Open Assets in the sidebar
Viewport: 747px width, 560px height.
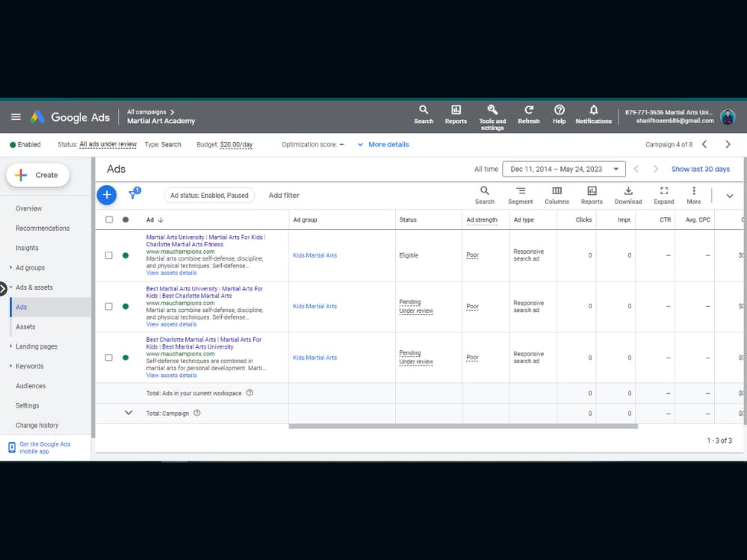tap(25, 327)
